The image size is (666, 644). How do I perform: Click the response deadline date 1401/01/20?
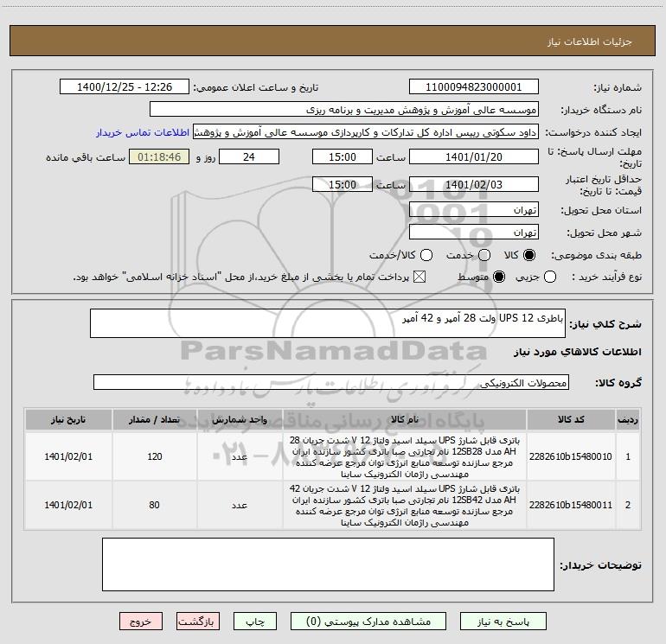click(x=474, y=156)
